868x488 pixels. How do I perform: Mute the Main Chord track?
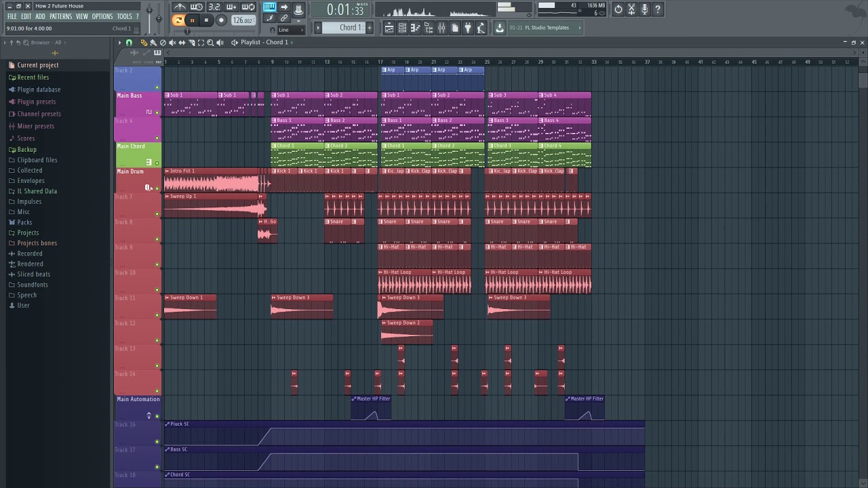pos(157,163)
